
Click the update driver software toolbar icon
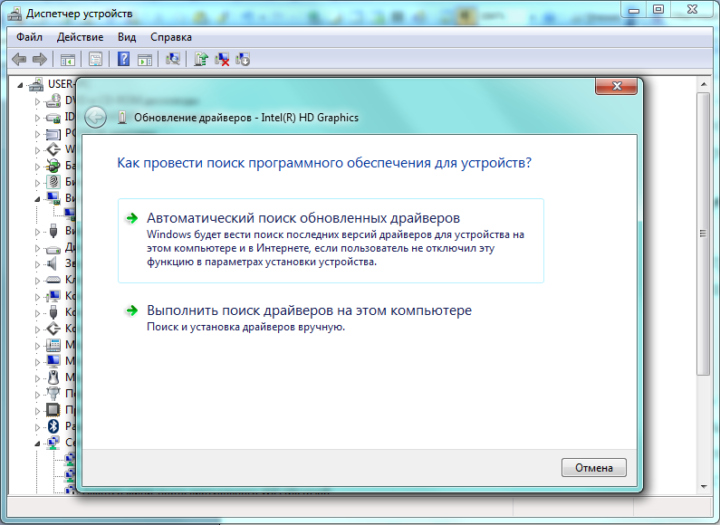pyautogui.click(x=201, y=59)
